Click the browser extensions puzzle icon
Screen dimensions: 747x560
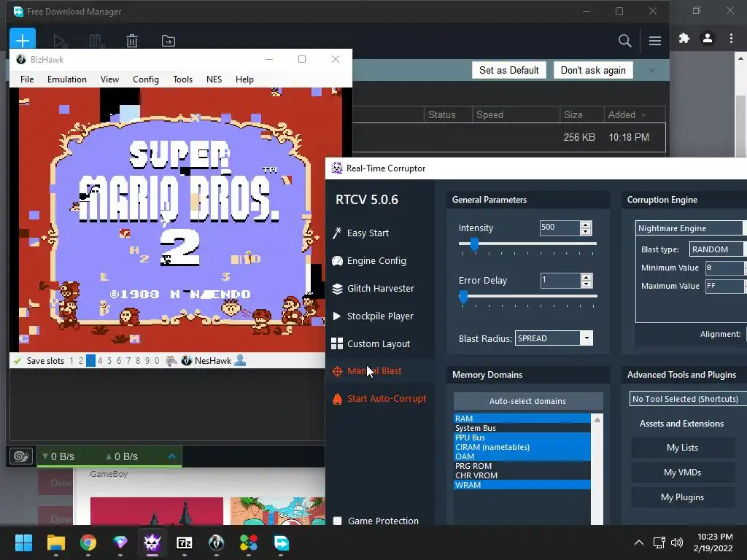[x=684, y=38]
